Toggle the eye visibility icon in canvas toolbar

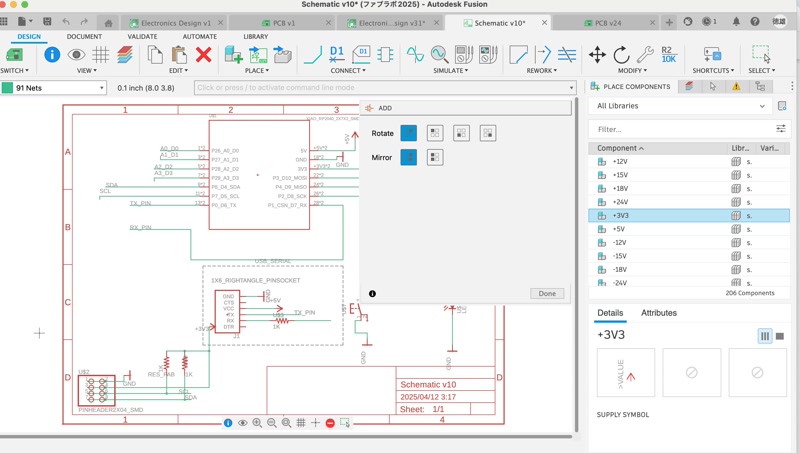[x=242, y=423]
